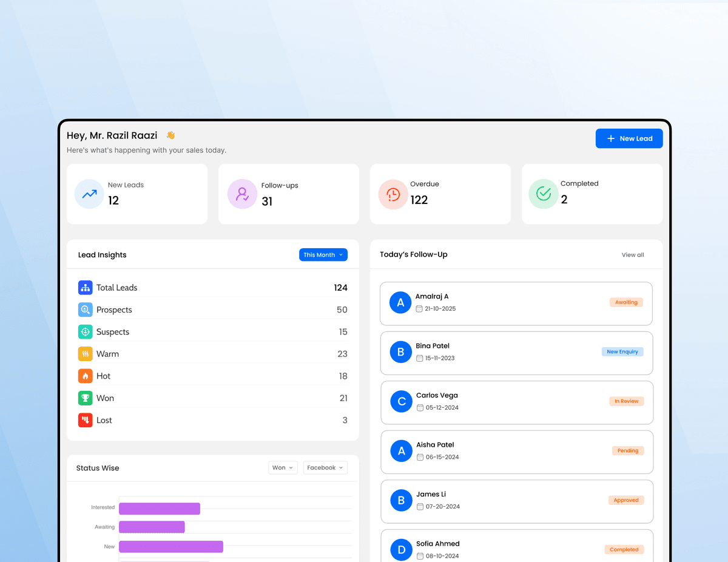
Task: Click Carlos Vega avatar circle
Action: tap(401, 402)
